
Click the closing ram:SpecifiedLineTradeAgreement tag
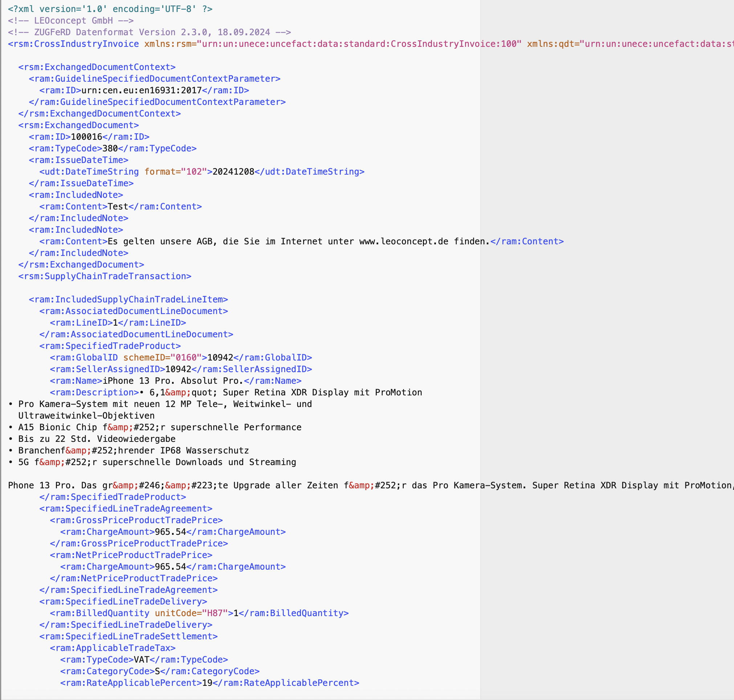point(129,590)
